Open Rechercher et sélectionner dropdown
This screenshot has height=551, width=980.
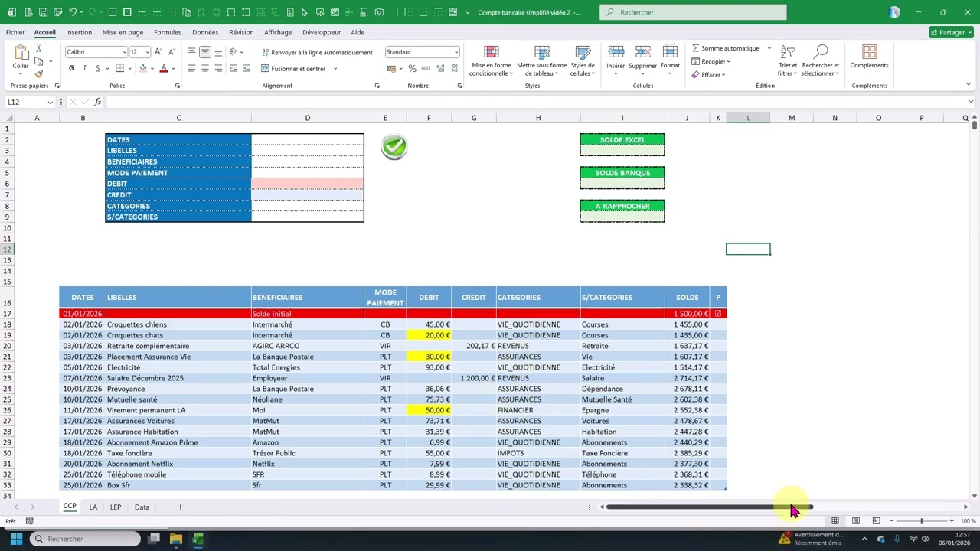821,60
